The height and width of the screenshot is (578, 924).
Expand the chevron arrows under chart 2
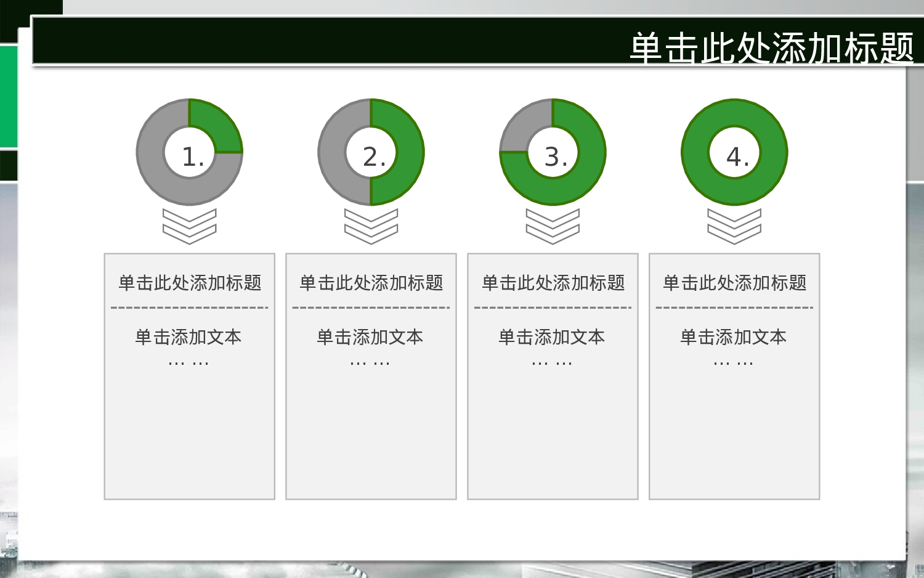(x=371, y=226)
